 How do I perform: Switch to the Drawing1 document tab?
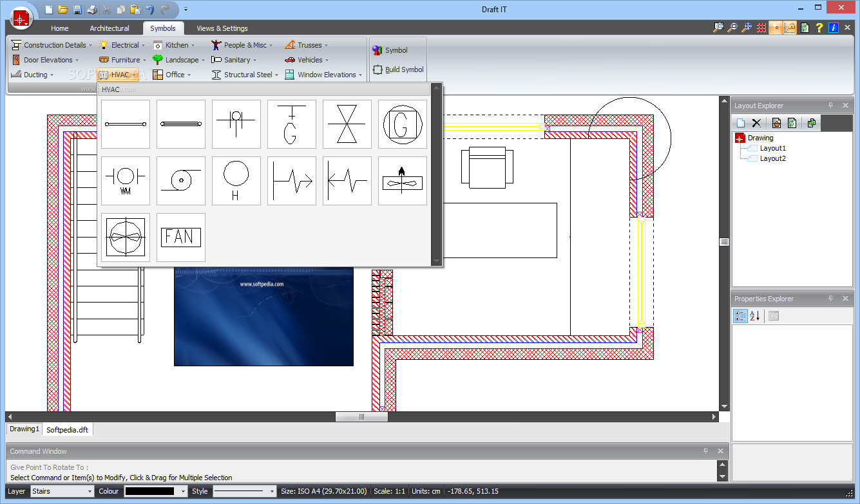click(24, 429)
